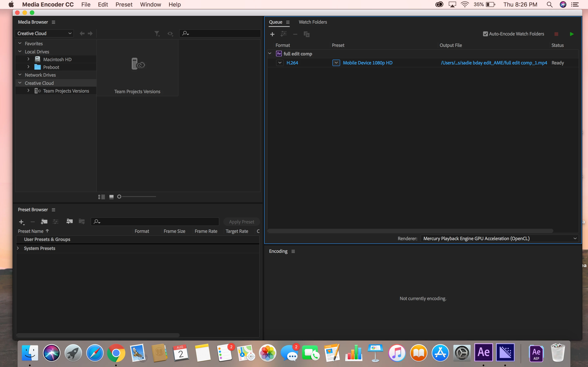Screen dimensions: 588x367
Task: Start the queue with the green play button
Action: [571, 34]
